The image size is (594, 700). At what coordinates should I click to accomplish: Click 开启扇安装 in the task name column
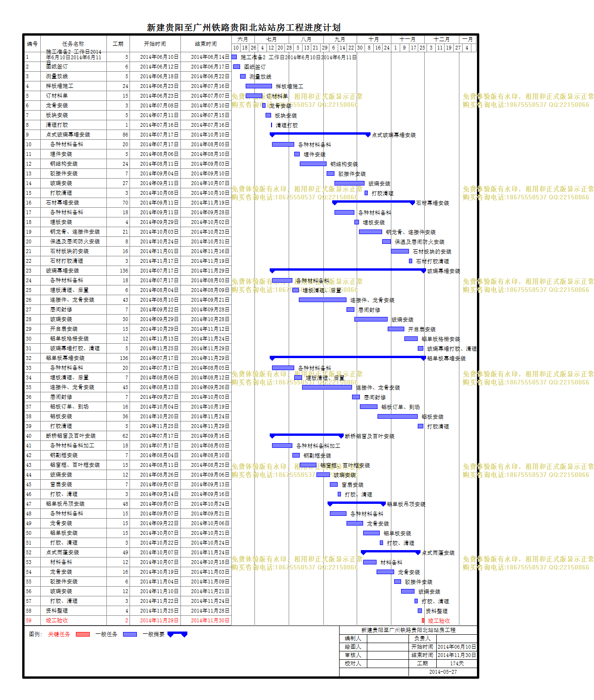pyautogui.click(x=64, y=329)
